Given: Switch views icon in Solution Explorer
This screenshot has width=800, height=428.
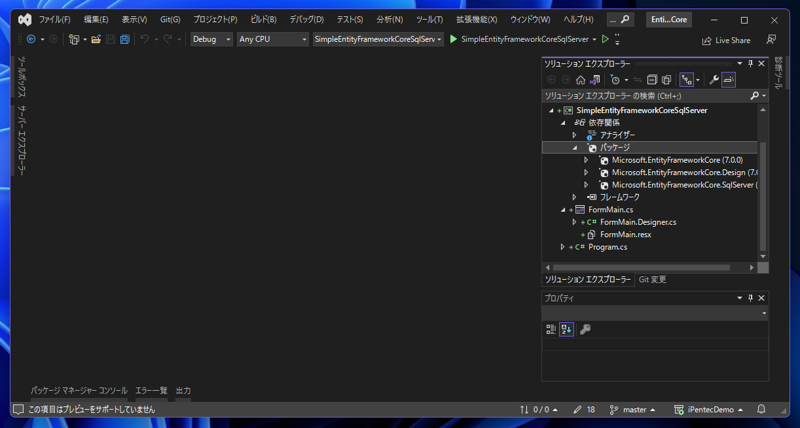Looking at the screenshot, I should click(x=595, y=80).
